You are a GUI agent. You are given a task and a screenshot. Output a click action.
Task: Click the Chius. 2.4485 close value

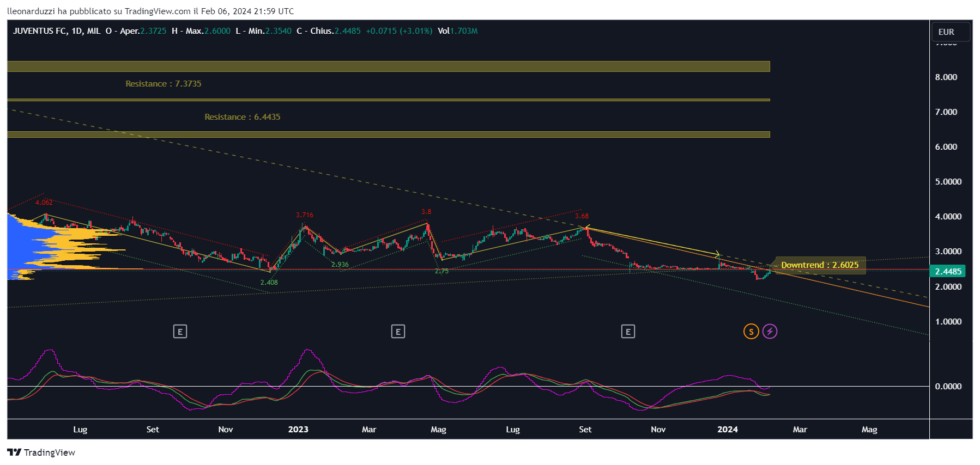click(336, 31)
